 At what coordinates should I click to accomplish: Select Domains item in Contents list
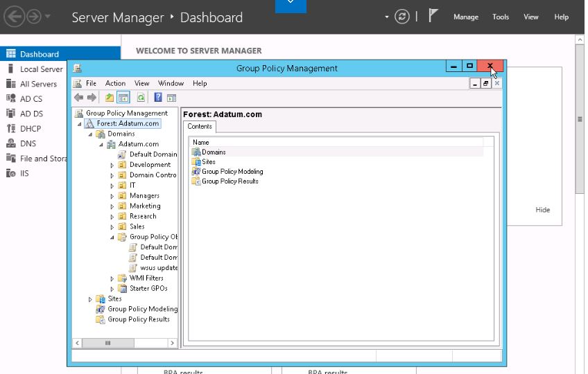click(x=214, y=152)
